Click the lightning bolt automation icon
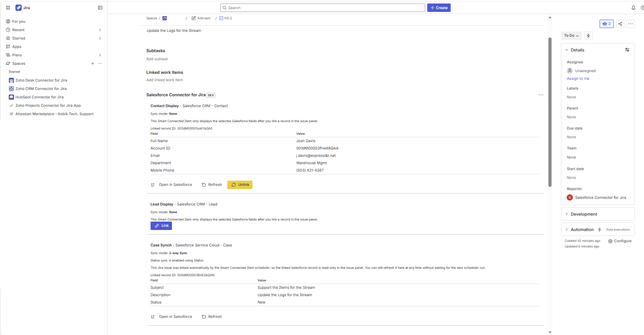The width and height of the screenshot is (644, 335). coord(588,36)
